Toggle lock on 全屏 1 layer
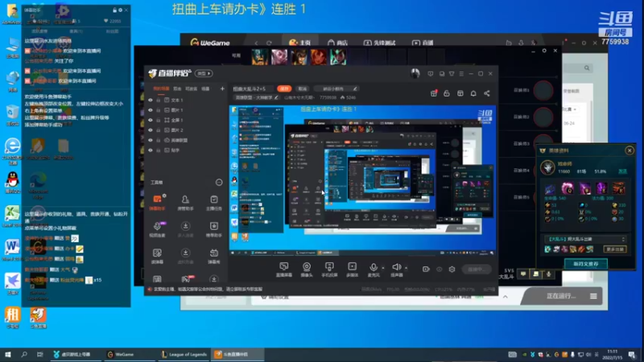 (158, 120)
